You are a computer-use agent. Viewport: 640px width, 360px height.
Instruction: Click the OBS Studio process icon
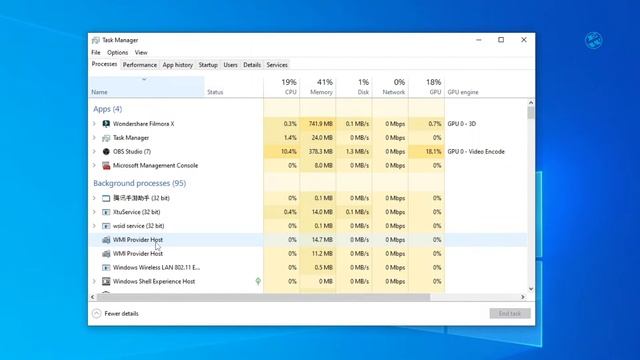coord(106,151)
